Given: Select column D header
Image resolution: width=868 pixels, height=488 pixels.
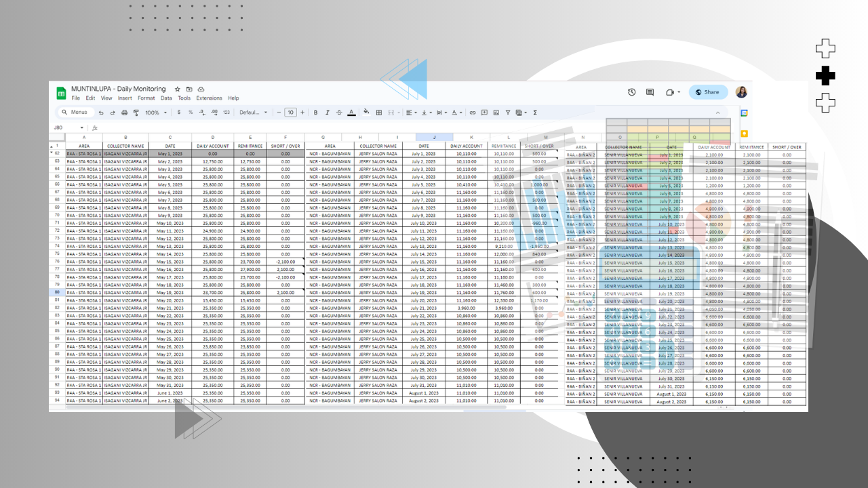Looking at the screenshot, I should coord(213,138).
